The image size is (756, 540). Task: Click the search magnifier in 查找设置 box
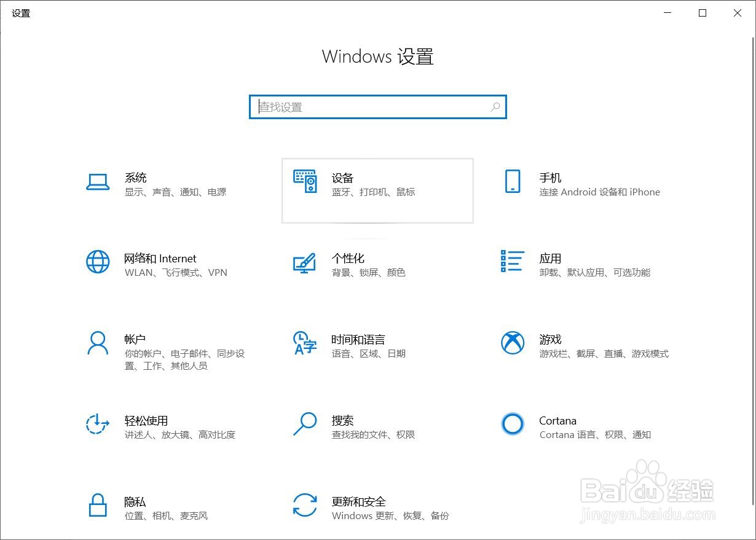tap(495, 107)
